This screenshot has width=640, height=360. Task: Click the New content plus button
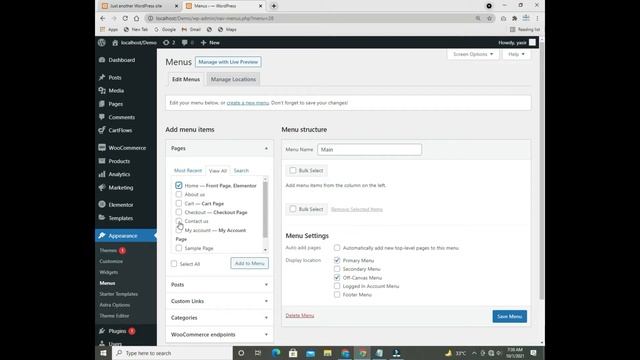tap(210, 42)
